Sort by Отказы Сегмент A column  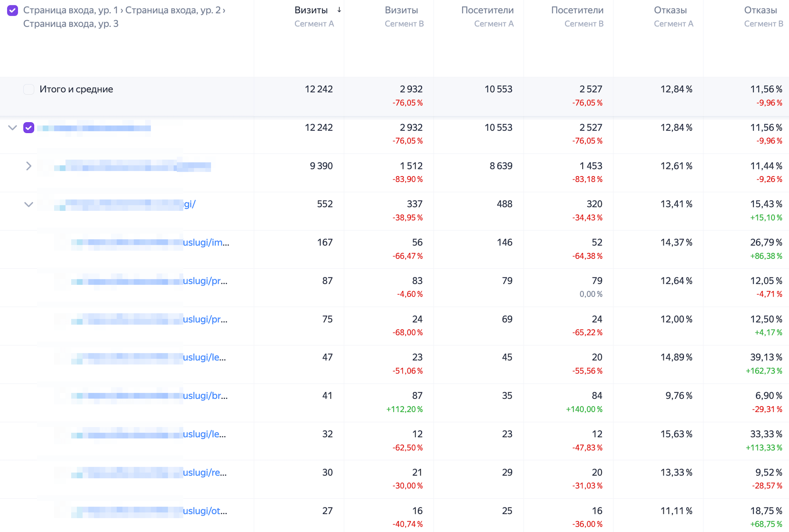(x=670, y=10)
